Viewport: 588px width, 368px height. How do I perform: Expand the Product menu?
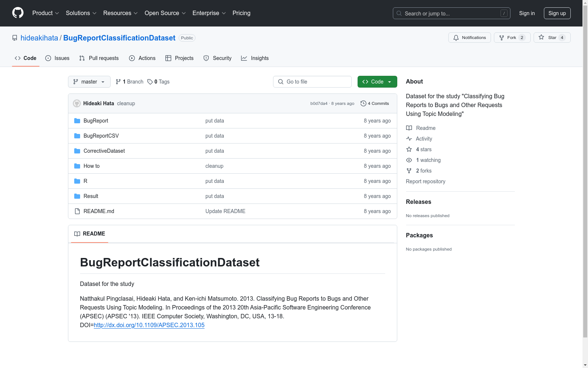point(46,13)
